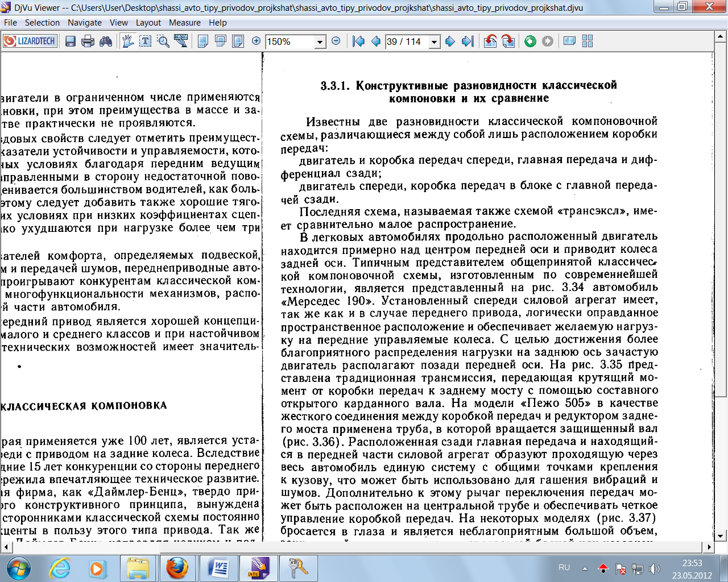
Task: Open Windows Media Player from taskbar
Action: [x=97, y=568]
